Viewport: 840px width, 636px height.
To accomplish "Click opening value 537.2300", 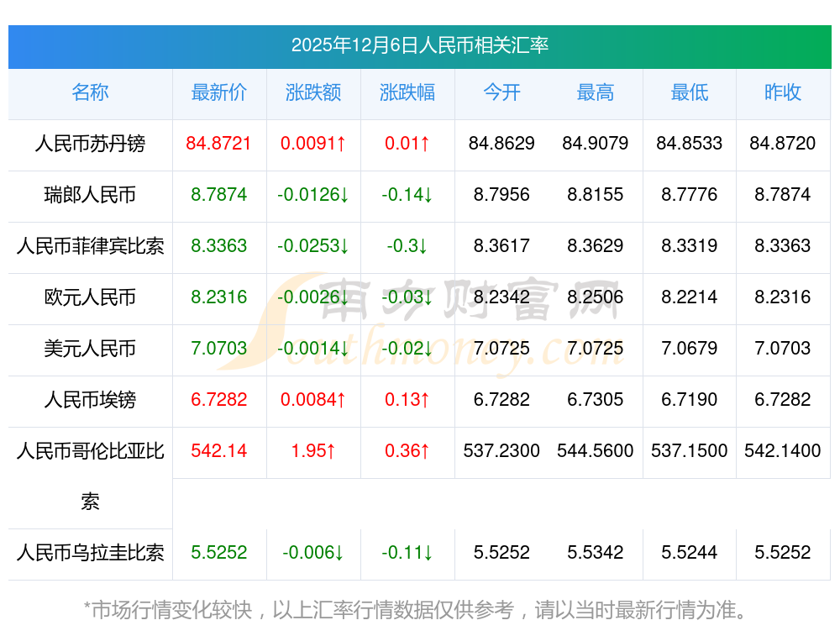I will 501,450.
